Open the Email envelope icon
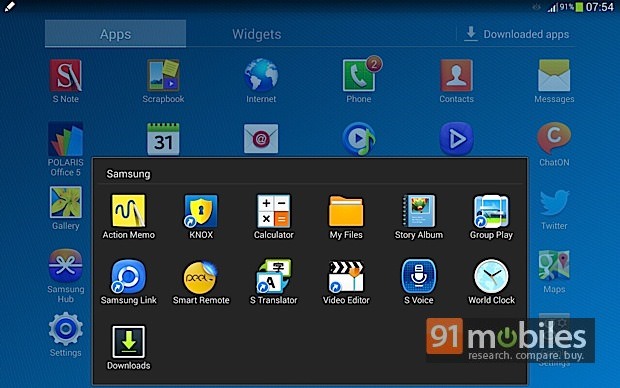 pos(261,139)
